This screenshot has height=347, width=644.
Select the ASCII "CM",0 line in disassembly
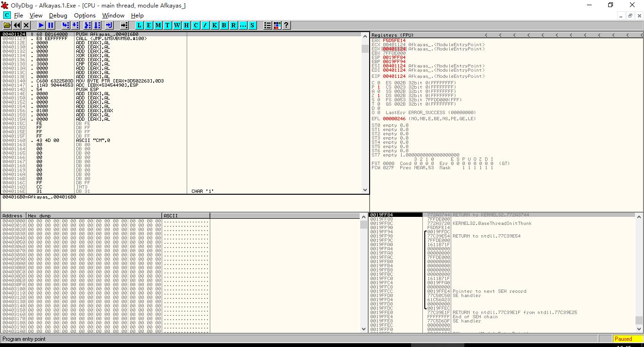point(181,140)
